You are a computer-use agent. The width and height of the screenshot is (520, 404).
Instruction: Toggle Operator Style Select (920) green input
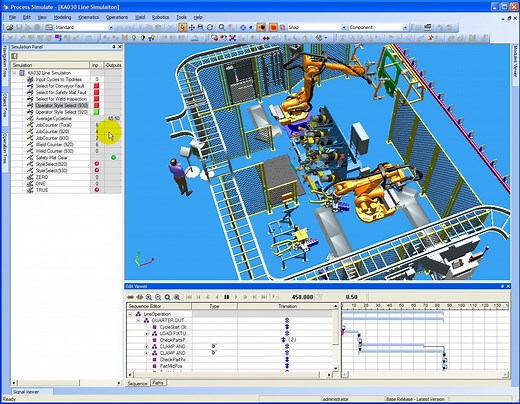click(x=97, y=112)
